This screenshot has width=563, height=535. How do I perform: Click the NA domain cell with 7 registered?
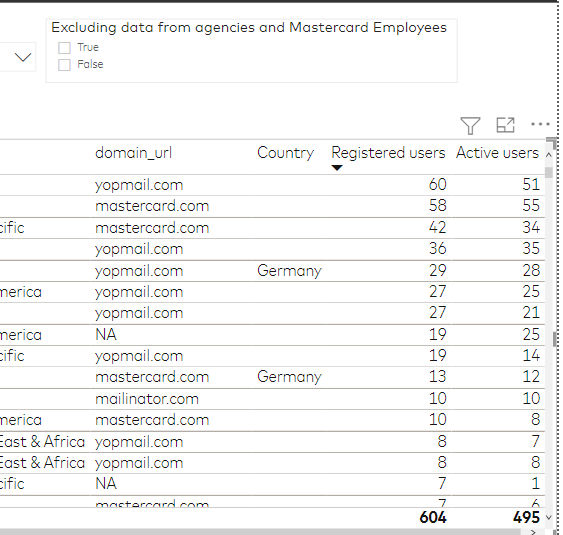tap(106, 484)
